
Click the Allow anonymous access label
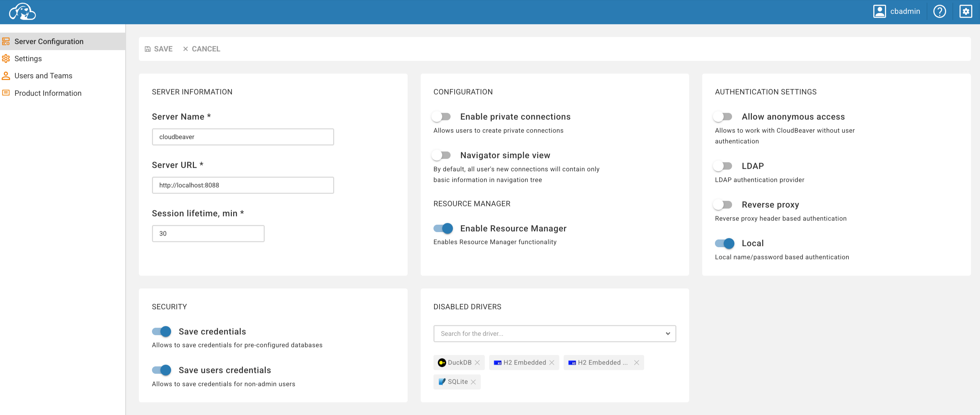tap(793, 117)
